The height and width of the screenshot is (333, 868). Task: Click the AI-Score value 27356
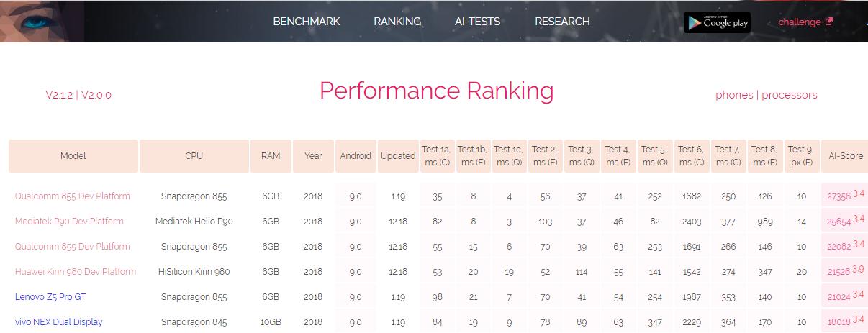[839, 196]
